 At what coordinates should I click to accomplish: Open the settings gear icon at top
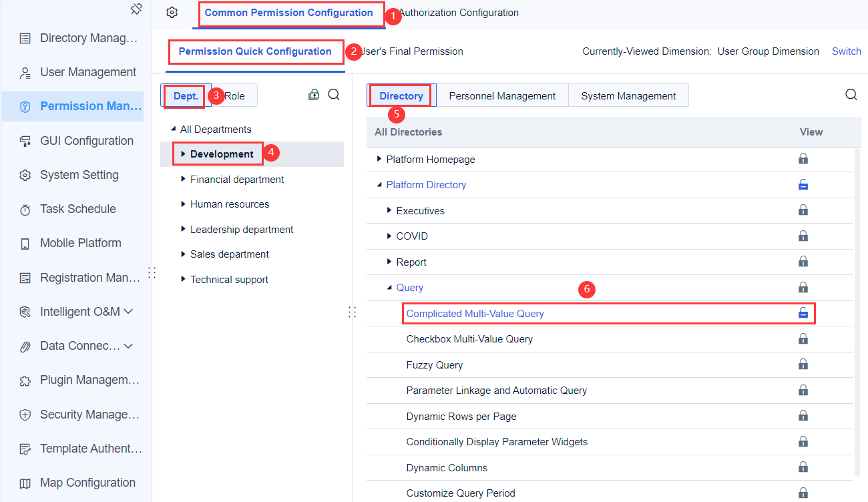pos(172,12)
